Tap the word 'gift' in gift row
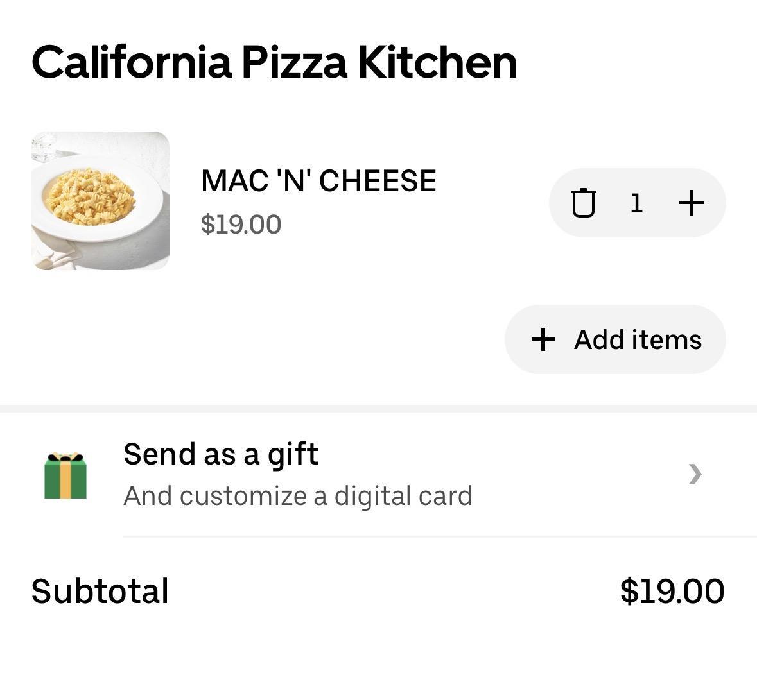The height and width of the screenshot is (700, 757). pyautogui.click(x=293, y=455)
